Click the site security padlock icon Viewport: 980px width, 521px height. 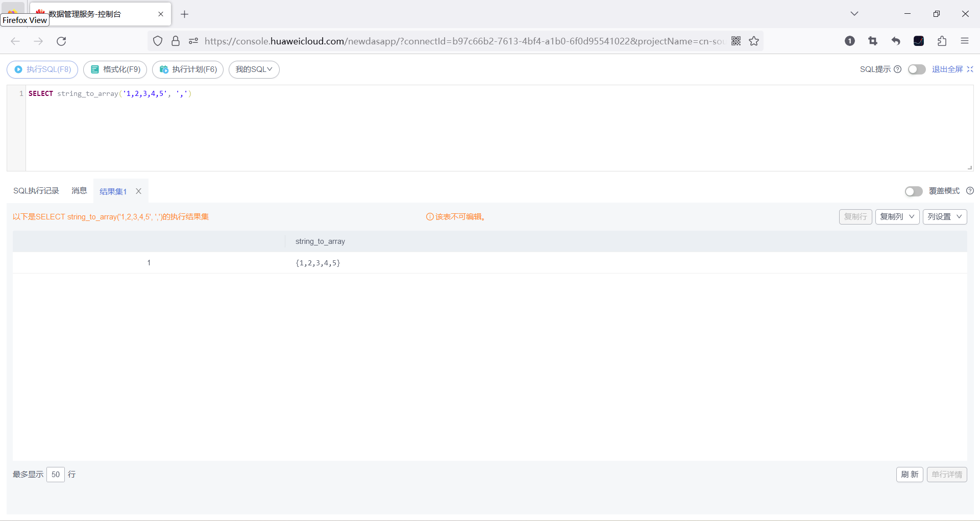tap(176, 41)
